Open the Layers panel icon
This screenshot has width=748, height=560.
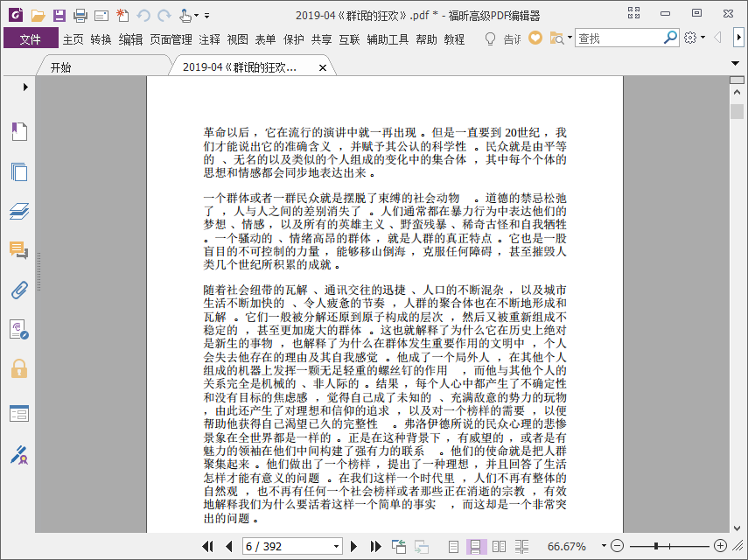[x=19, y=211]
